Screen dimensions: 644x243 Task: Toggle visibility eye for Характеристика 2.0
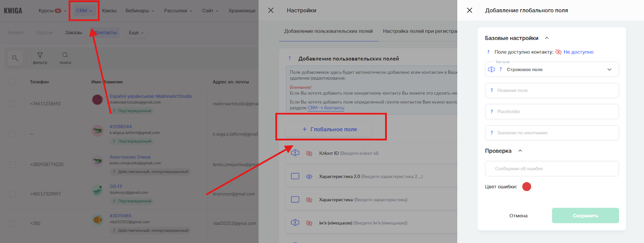coord(309,177)
